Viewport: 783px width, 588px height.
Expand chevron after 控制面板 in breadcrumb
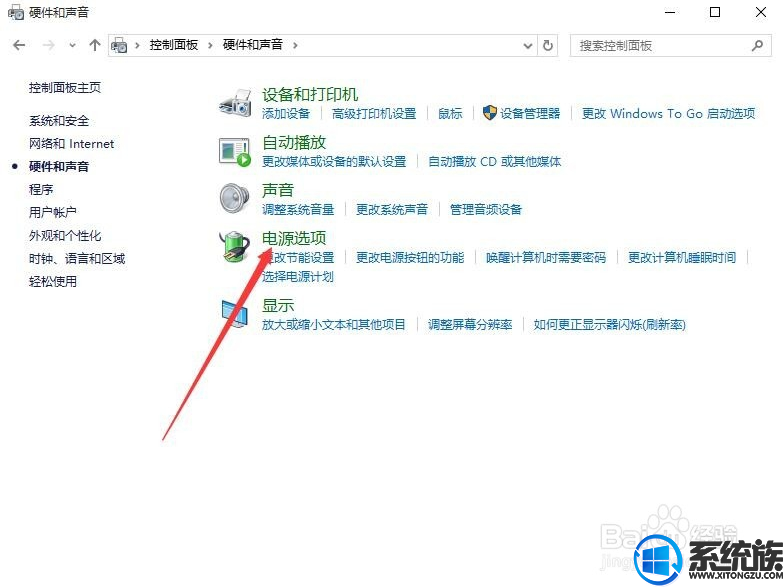(x=210, y=45)
